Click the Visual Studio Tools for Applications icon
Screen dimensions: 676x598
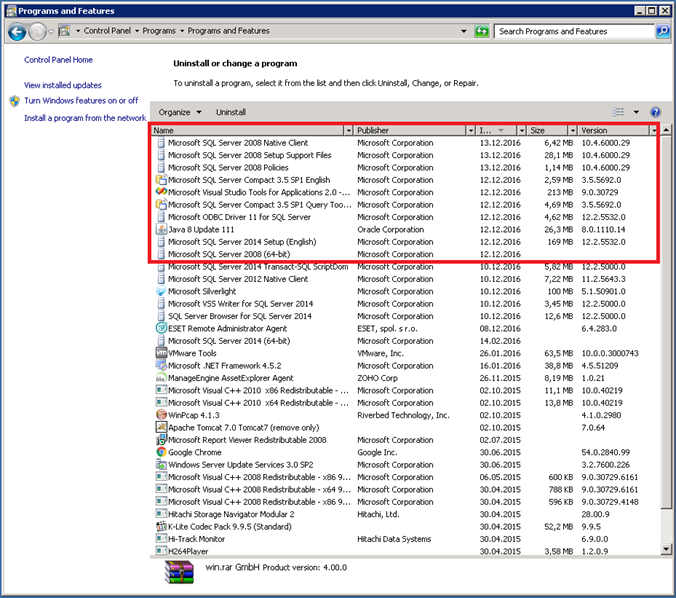click(161, 192)
